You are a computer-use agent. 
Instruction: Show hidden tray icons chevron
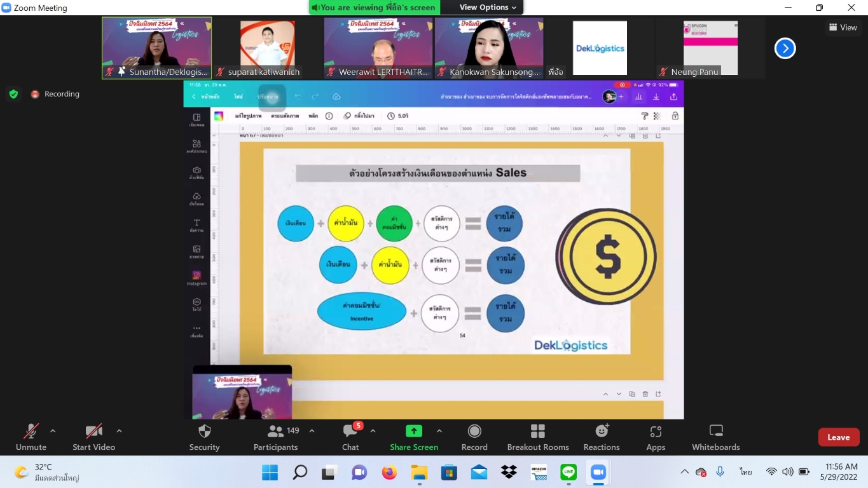(x=684, y=472)
